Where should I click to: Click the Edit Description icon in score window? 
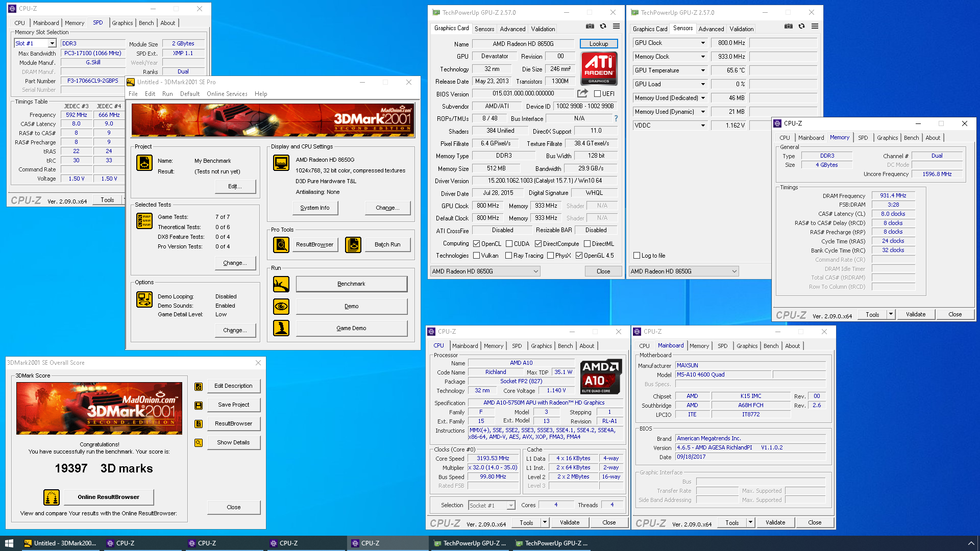coord(199,386)
